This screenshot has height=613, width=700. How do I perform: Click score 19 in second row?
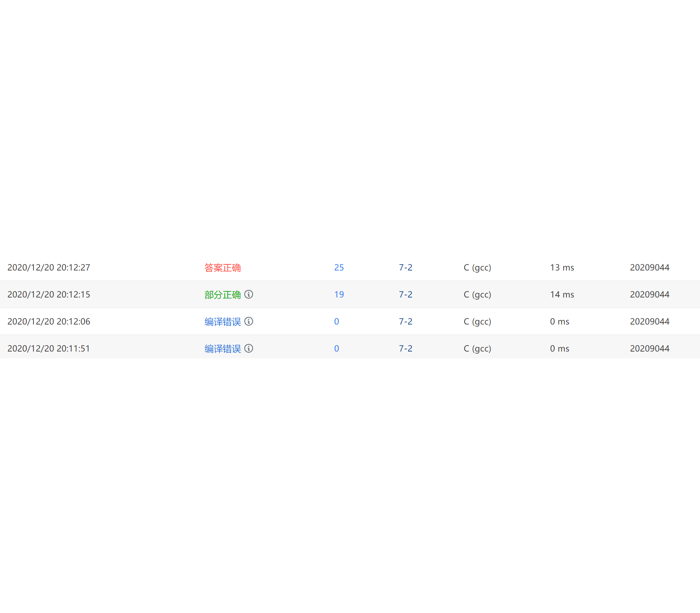[x=339, y=295]
